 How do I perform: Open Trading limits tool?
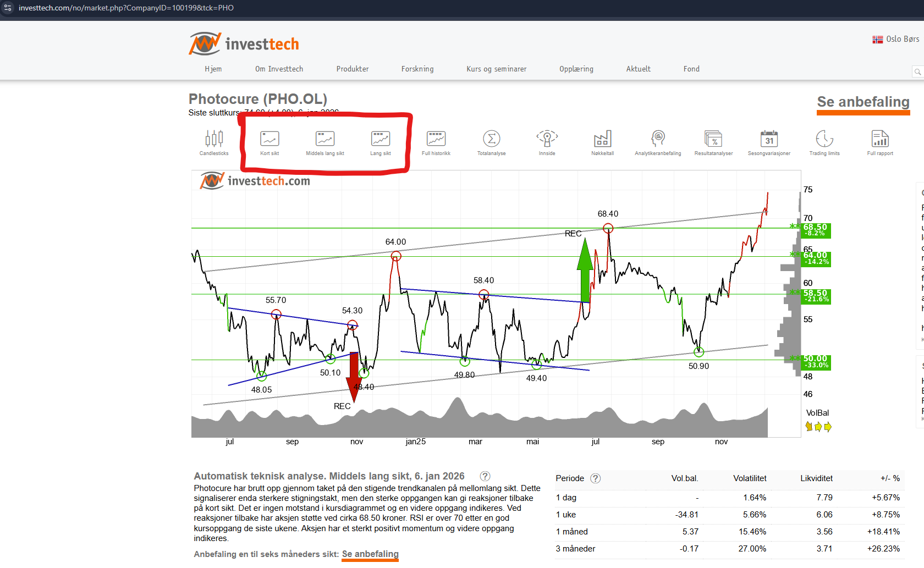(x=824, y=142)
